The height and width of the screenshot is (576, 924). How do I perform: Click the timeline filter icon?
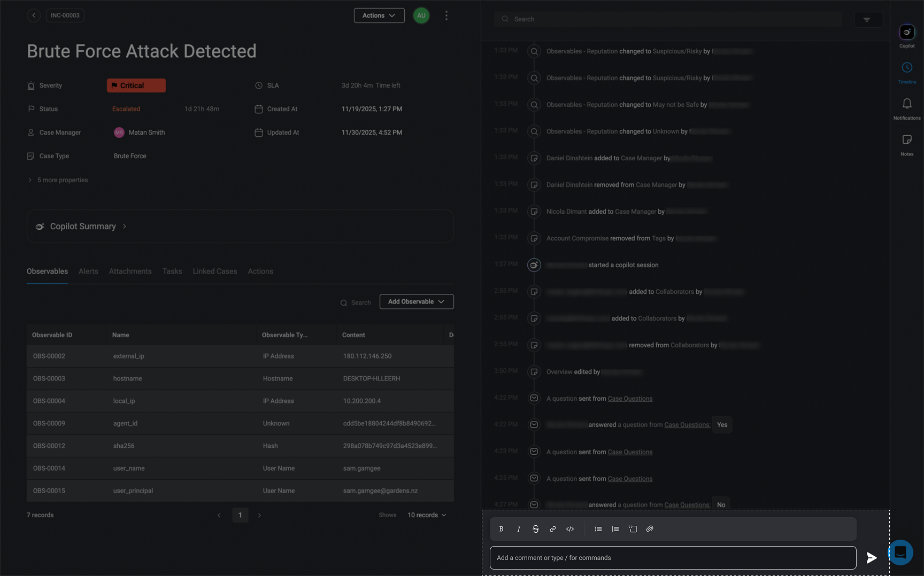(x=867, y=20)
